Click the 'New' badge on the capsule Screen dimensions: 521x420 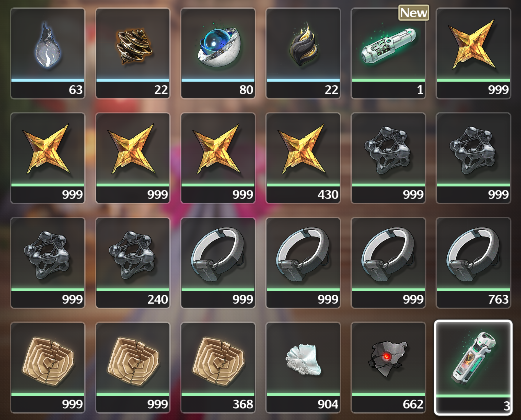tap(414, 13)
